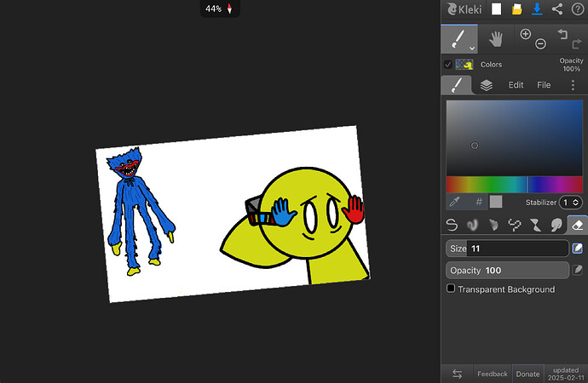Toggle pressure sensitivity for Opacity
The width and height of the screenshot is (588, 383).
coord(578,270)
